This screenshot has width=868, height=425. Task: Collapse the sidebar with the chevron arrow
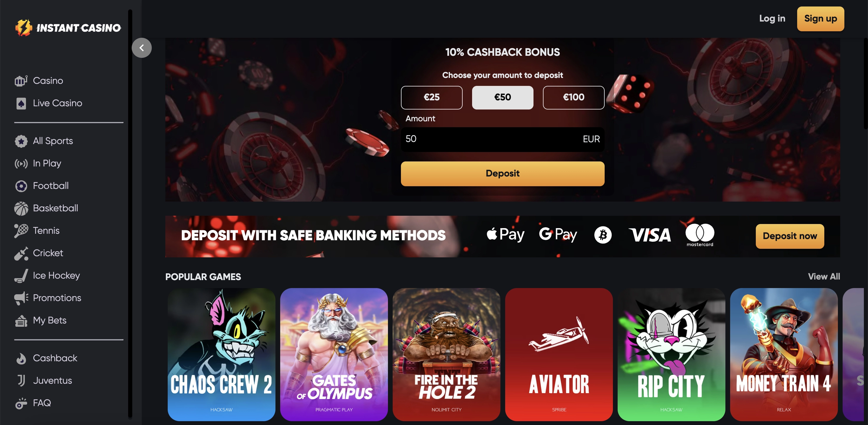click(x=141, y=48)
